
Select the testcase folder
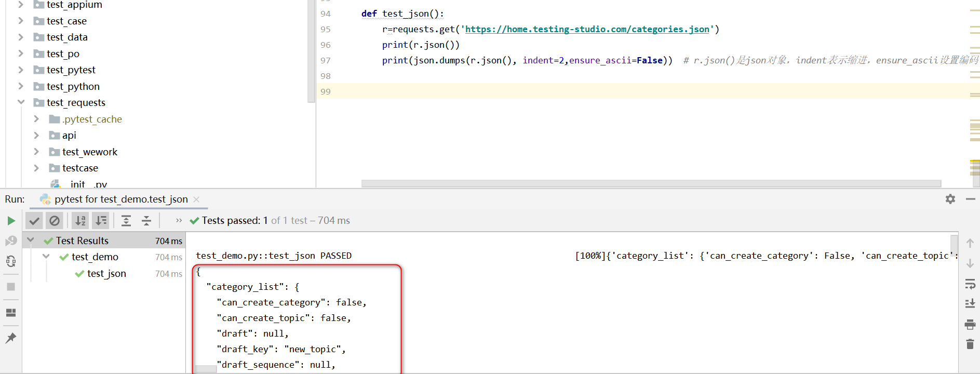point(80,168)
